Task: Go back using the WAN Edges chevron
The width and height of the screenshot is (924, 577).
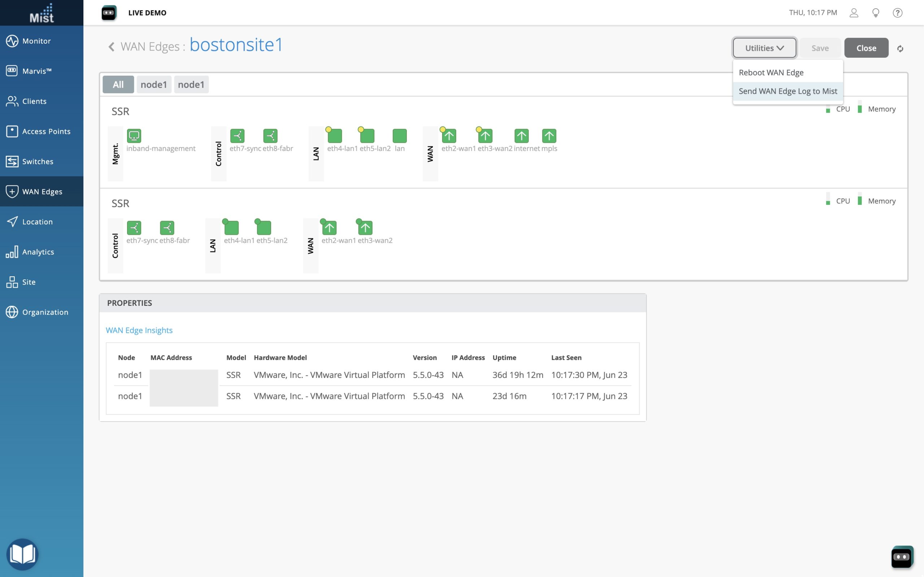Action: pyautogui.click(x=111, y=47)
